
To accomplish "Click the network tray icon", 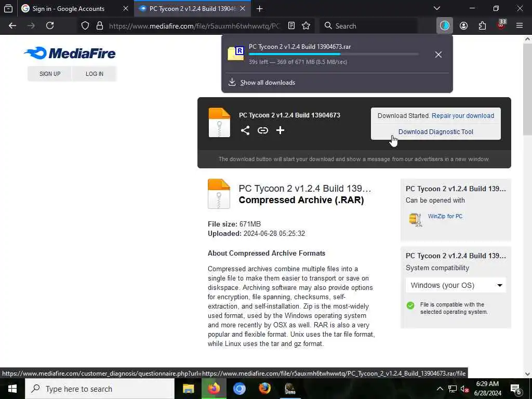I will [x=453, y=389].
